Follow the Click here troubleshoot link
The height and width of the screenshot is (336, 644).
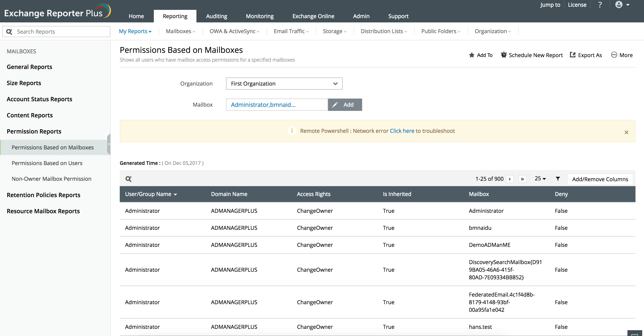[402, 131]
